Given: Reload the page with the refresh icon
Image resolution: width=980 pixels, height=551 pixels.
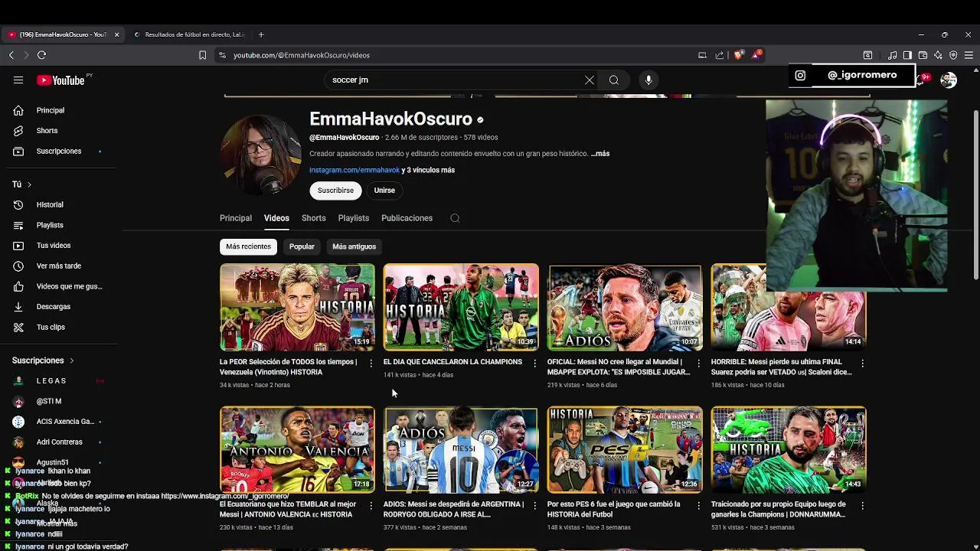Looking at the screenshot, I should [41, 55].
